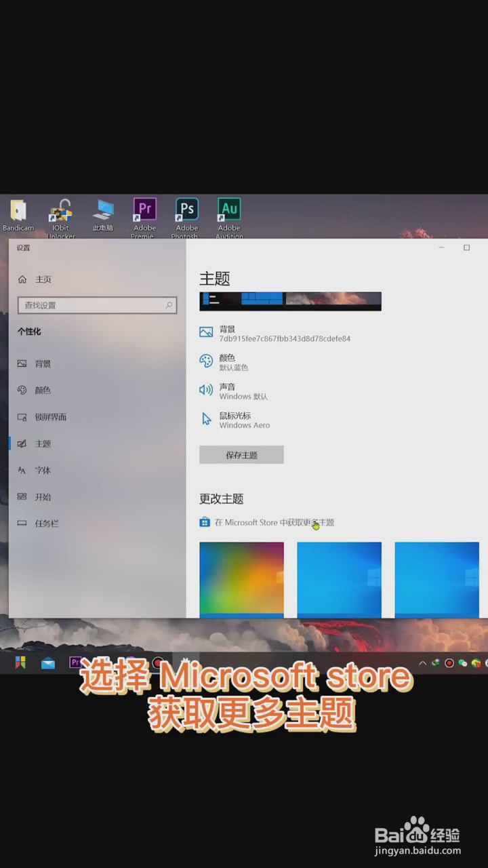Open the 开始 sidebar page

pyautogui.click(x=35, y=496)
